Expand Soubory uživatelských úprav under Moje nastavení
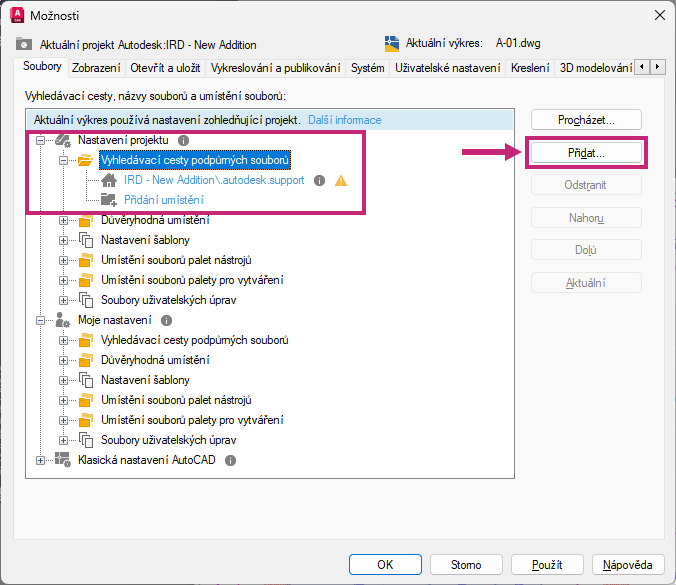The width and height of the screenshot is (676, 585). (x=63, y=440)
